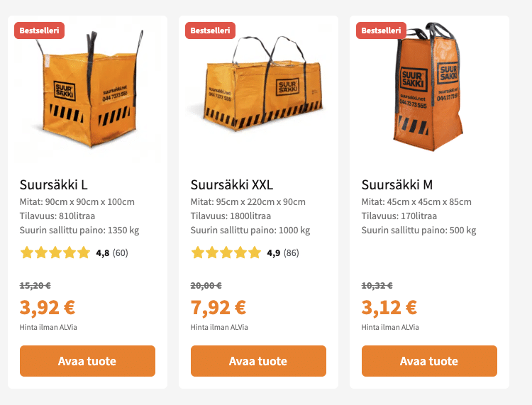532x405 pixels.
Task: Open Suursäkki M title link
Action: click(397, 185)
